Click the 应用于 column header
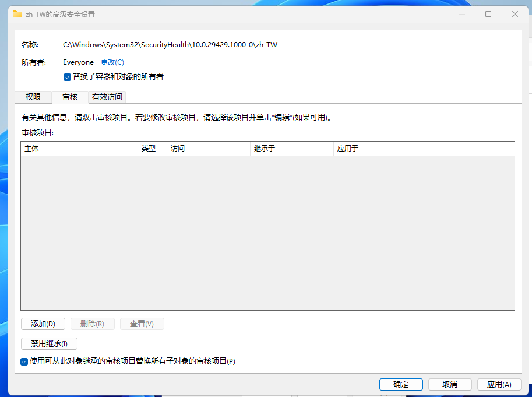 (x=386, y=149)
